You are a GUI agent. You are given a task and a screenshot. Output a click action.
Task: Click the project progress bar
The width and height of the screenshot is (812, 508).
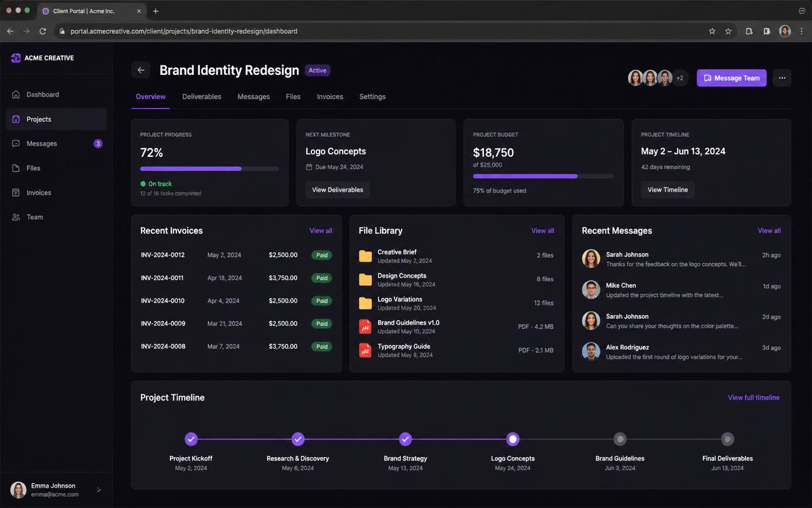point(209,169)
